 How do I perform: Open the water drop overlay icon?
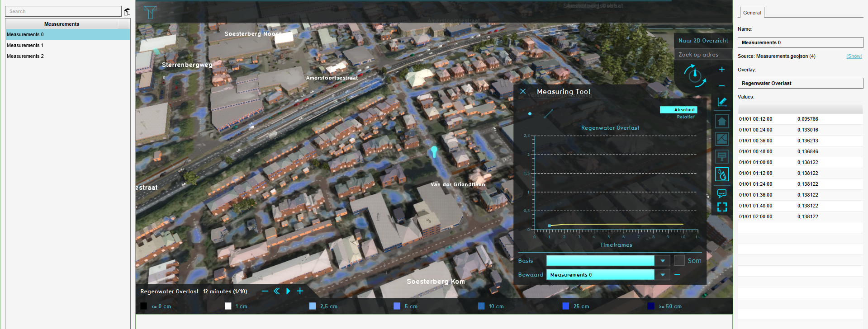pyautogui.click(x=722, y=174)
